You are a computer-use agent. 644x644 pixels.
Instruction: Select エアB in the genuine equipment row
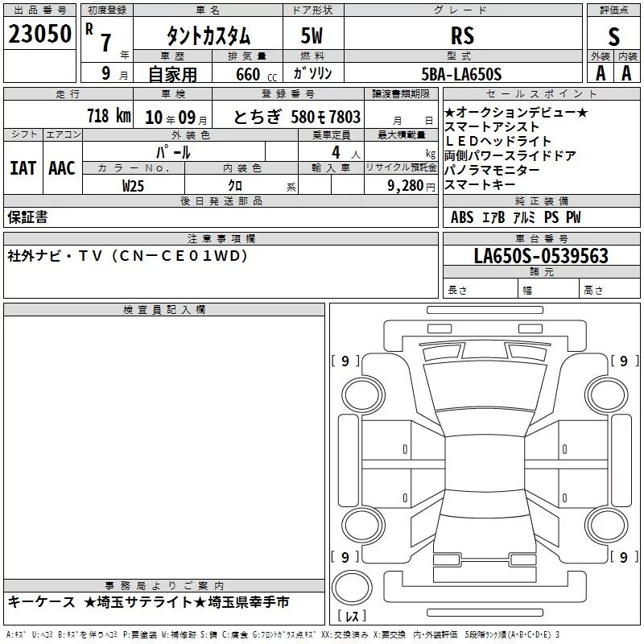pos(493,217)
